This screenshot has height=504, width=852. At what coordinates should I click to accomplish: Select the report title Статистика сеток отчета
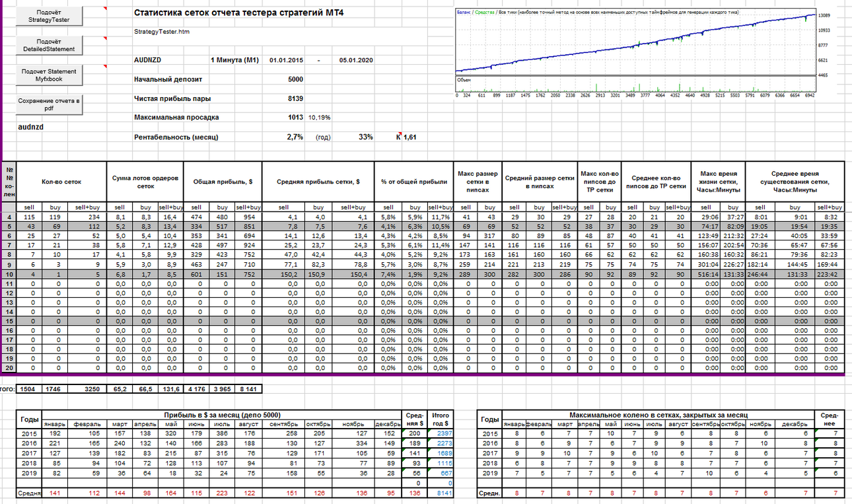pos(238,13)
